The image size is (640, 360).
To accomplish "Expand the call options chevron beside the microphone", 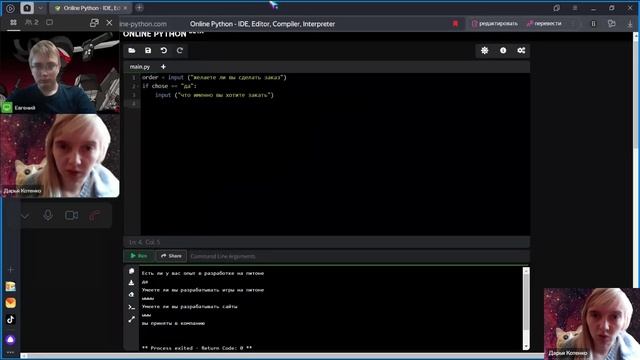I will 25,216.
